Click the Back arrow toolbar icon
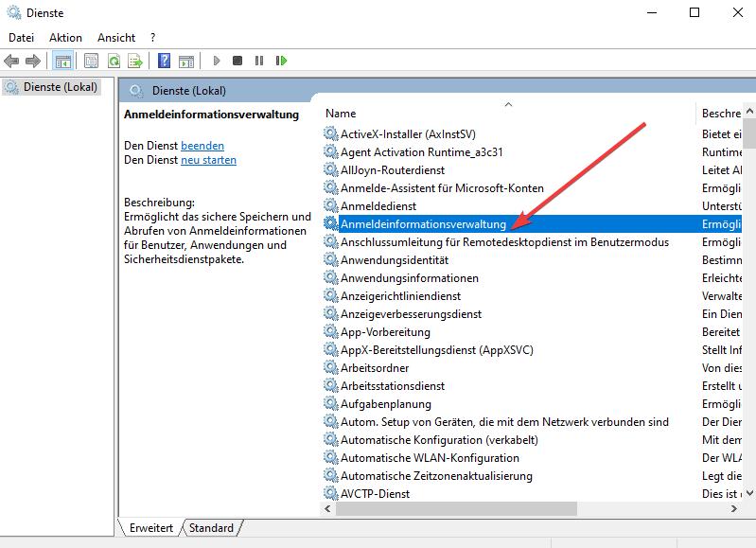Viewport: 756px width, 548px height. click(11, 61)
